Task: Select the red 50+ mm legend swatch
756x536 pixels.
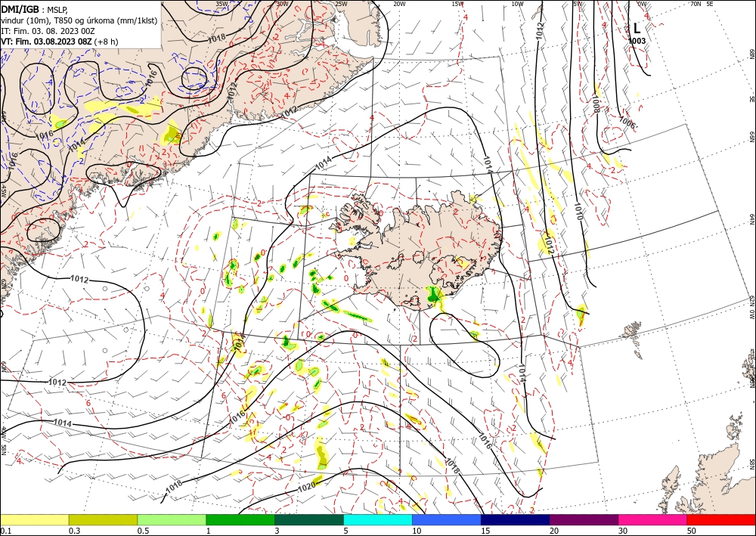Action: pos(721,519)
